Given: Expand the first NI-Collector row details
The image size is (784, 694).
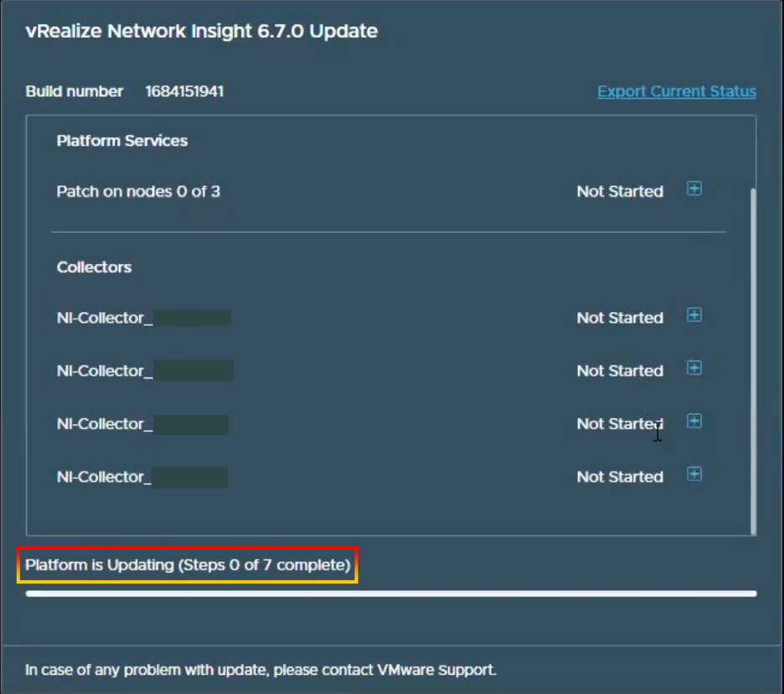Looking at the screenshot, I should 694,315.
